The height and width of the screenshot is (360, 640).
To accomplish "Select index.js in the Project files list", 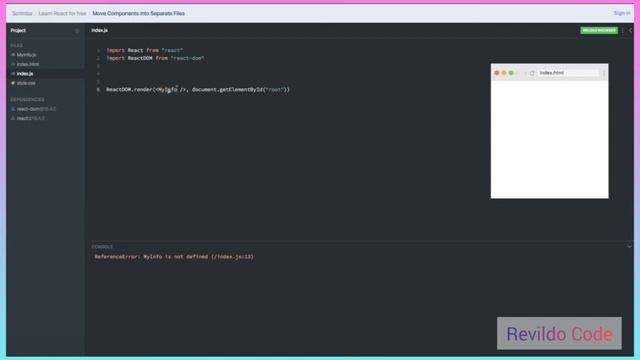I will click(x=24, y=73).
